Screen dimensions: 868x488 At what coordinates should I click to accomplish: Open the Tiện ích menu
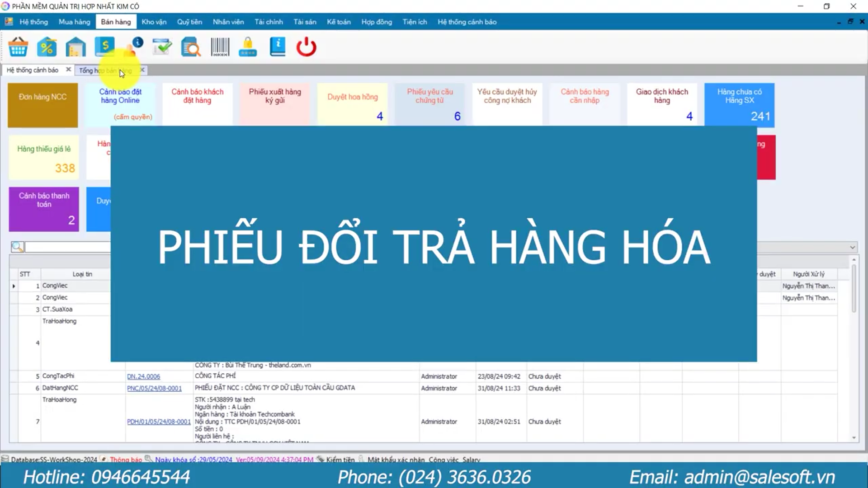415,22
